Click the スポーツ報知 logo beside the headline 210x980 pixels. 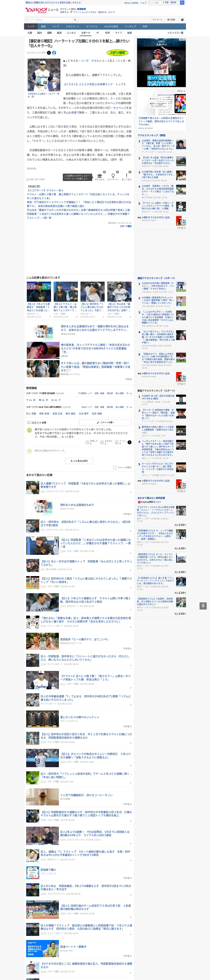coord(118,53)
